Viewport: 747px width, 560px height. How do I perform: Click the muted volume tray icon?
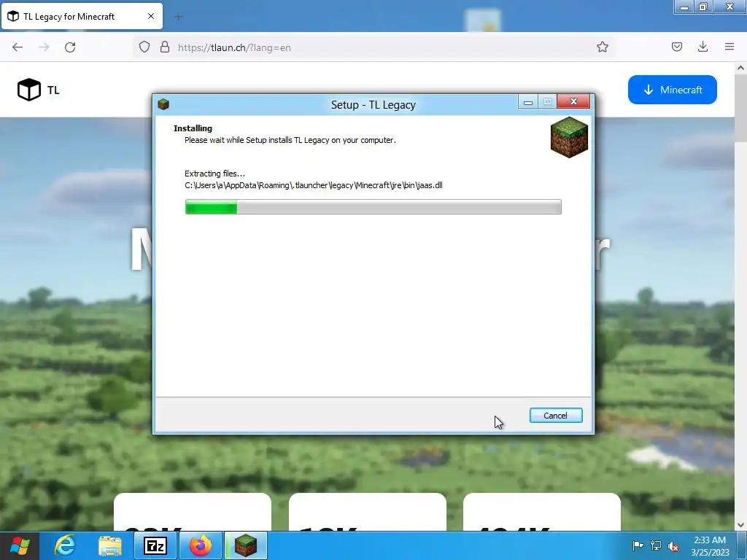click(673, 545)
